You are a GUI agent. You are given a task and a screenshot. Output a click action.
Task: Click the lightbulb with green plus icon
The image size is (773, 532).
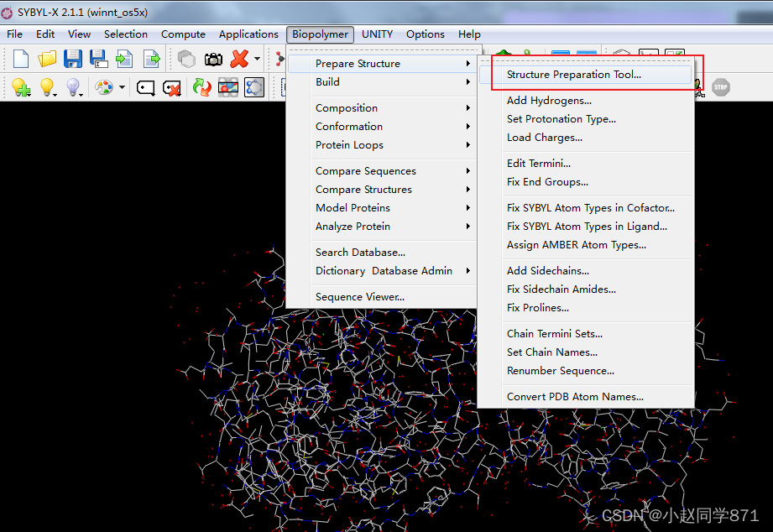point(21,87)
